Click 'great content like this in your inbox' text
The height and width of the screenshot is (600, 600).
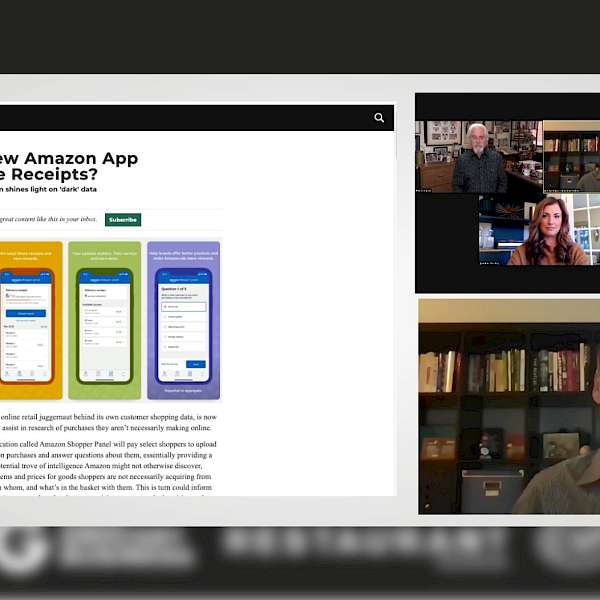(48, 219)
